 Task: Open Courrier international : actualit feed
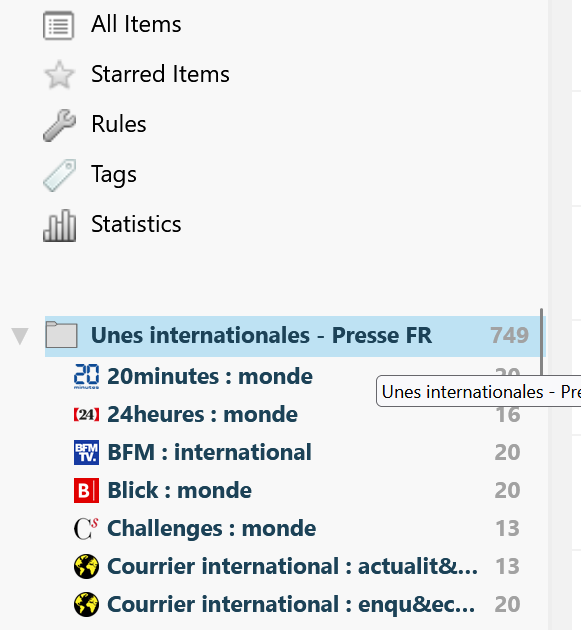click(293, 567)
